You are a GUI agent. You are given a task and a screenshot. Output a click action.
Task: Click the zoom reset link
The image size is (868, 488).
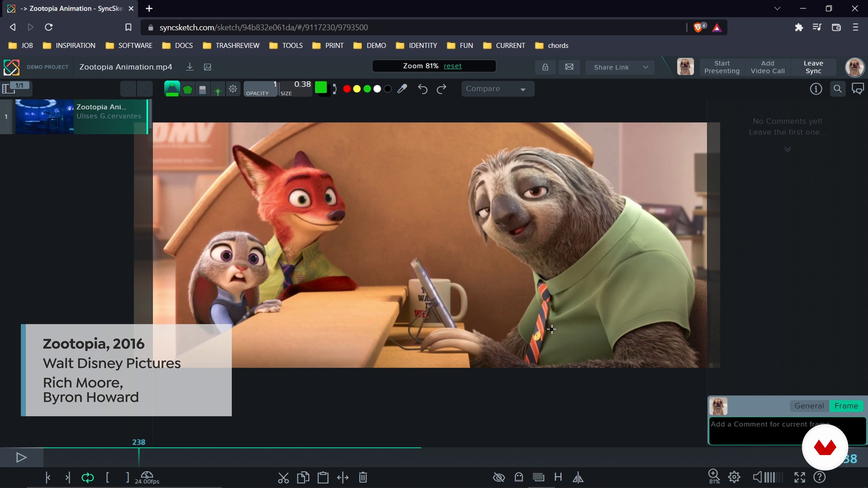pos(453,66)
